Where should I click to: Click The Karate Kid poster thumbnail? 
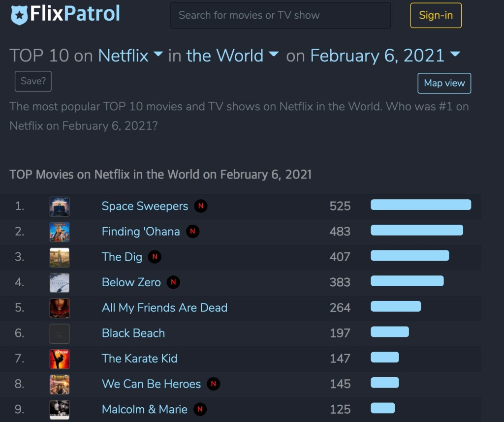click(60, 359)
